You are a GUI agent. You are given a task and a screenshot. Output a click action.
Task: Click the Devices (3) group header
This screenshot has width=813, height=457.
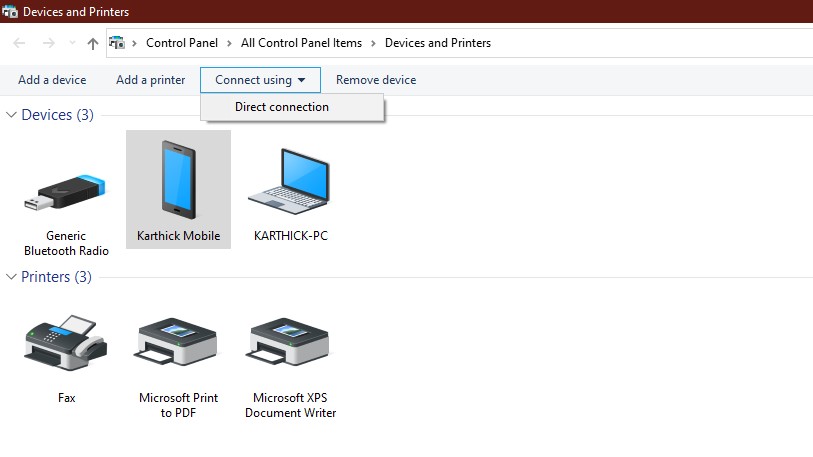tap(58, 115)
